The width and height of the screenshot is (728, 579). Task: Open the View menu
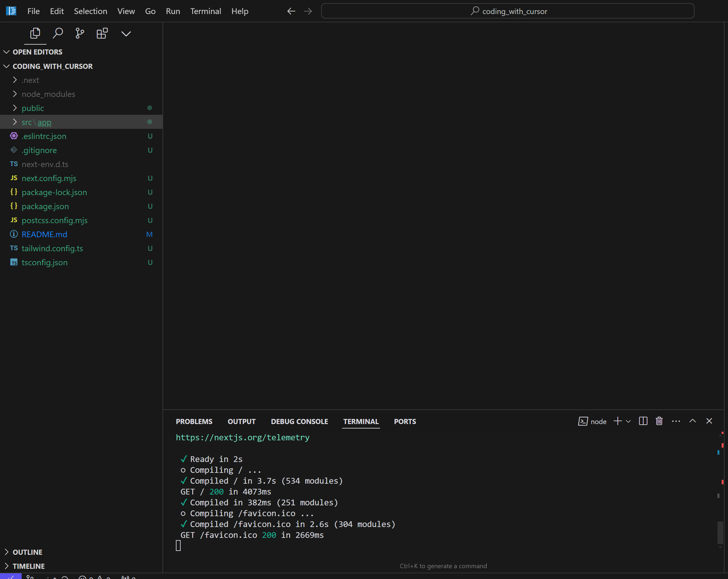pos(126,11)
